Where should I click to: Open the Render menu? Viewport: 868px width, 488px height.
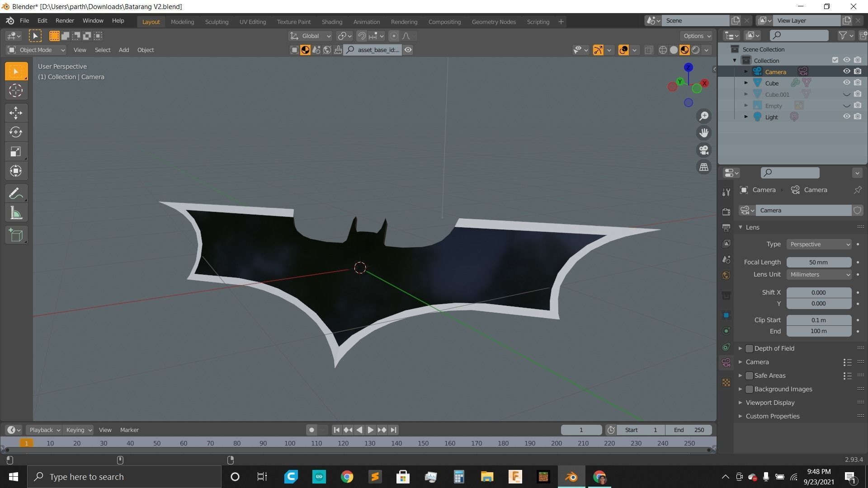pos(65,21)
